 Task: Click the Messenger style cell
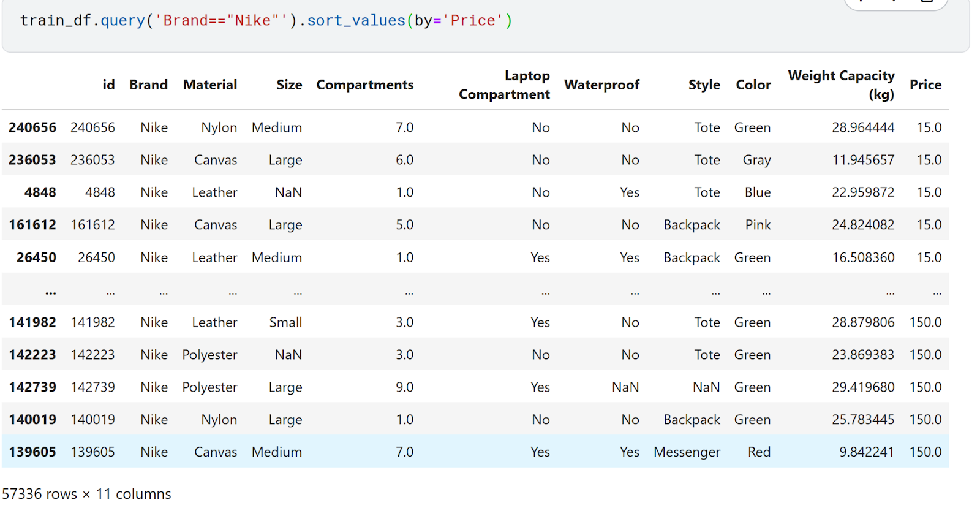click(x=687, y=452)
